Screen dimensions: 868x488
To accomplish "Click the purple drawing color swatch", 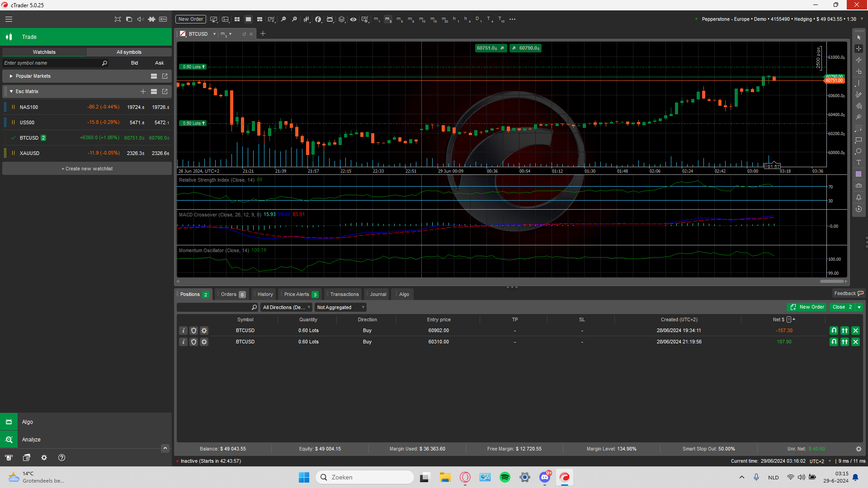I will pyautogui.click(x=859, y=174).
